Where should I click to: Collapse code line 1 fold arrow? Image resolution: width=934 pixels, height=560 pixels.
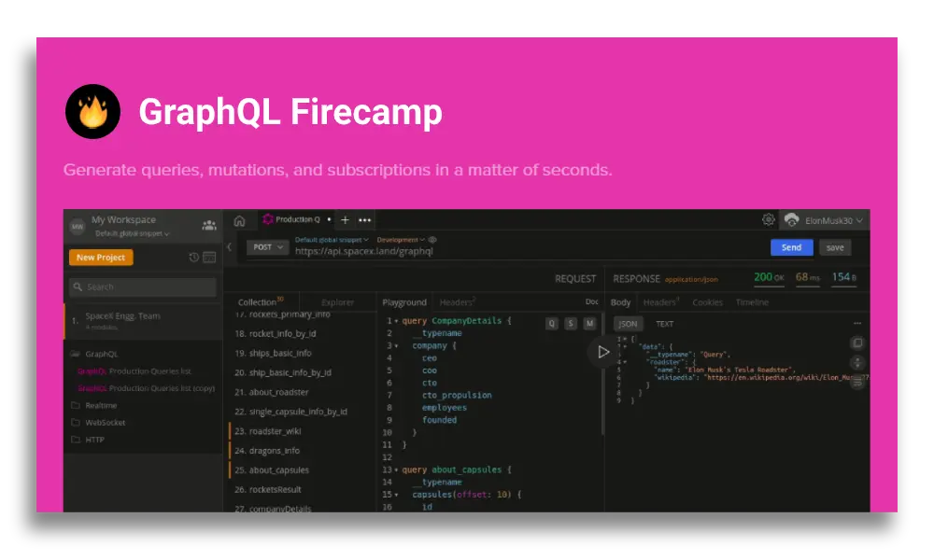pyautogui.click(x=396, y=321)
